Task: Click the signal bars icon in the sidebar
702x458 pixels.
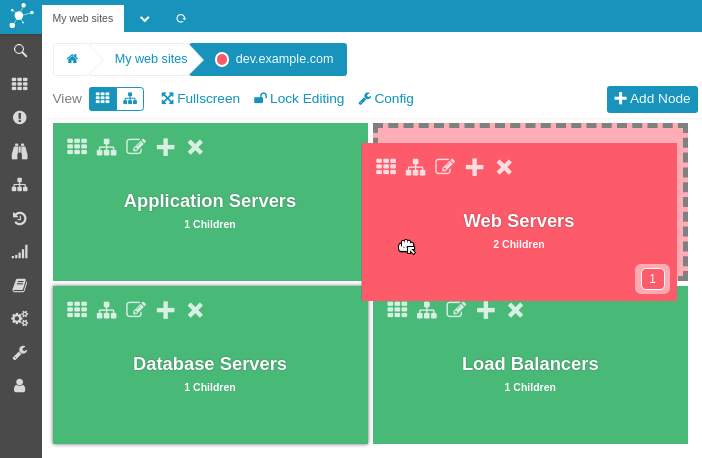Action: (20, 252)
